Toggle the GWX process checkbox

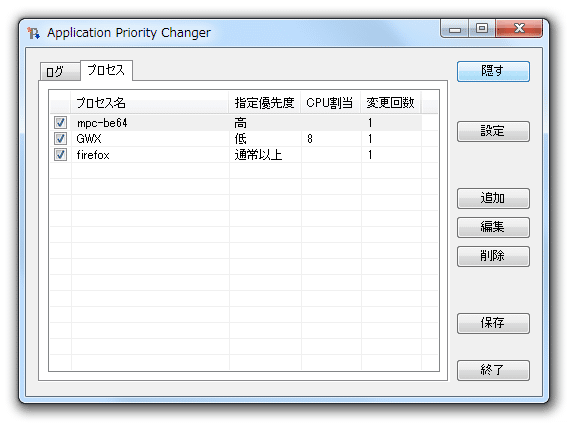pos(60,139)
